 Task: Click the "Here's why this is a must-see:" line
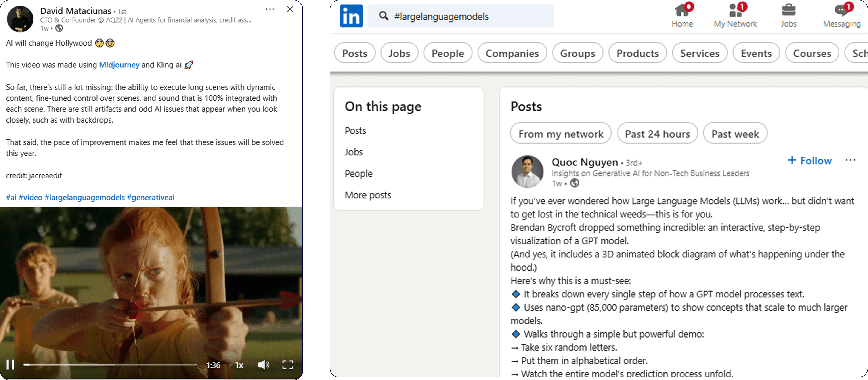(570, 281)
